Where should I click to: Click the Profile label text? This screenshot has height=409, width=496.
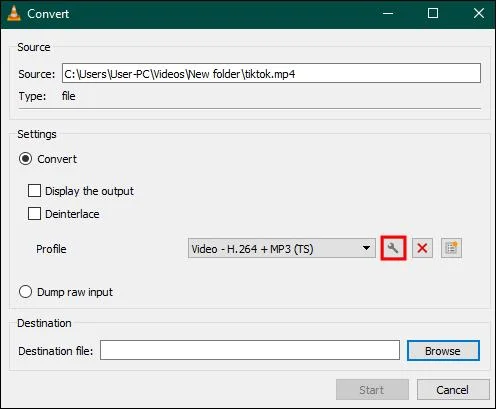(51, 249)
